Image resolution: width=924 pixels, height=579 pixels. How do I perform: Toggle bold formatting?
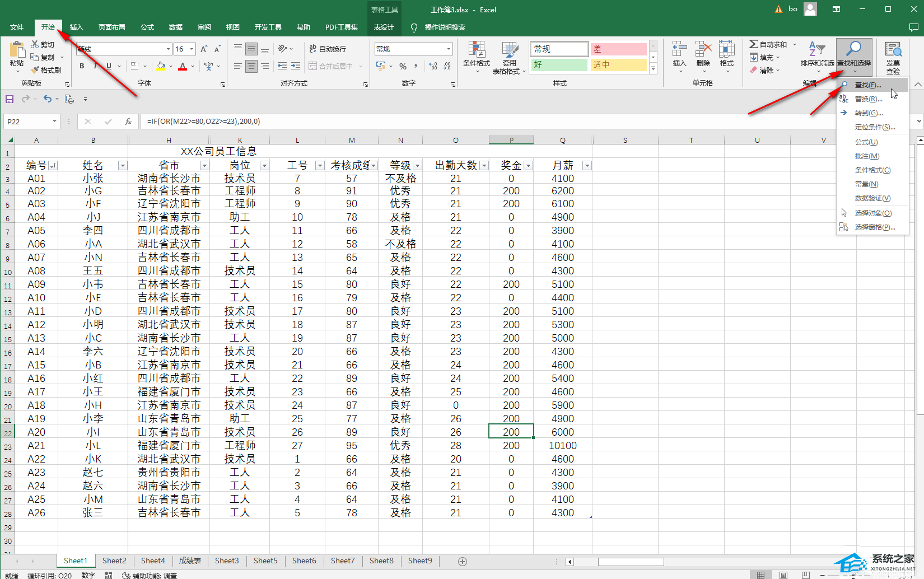click(82, 66)
